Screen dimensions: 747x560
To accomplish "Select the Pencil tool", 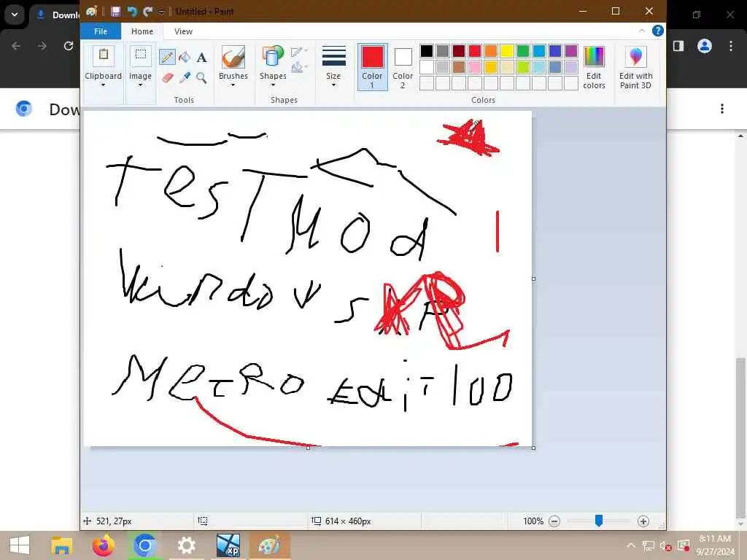I will pos(167,58).
